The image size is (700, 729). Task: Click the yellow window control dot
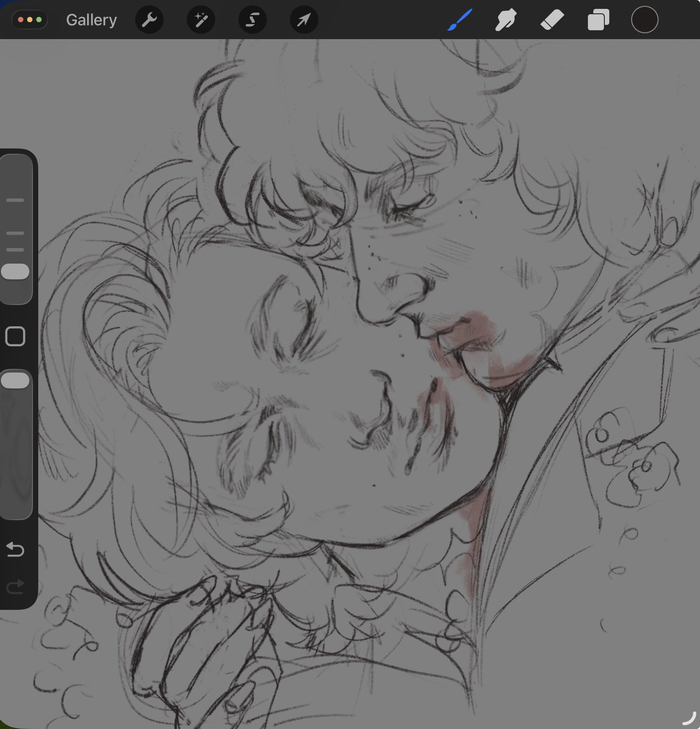(30, 20)
